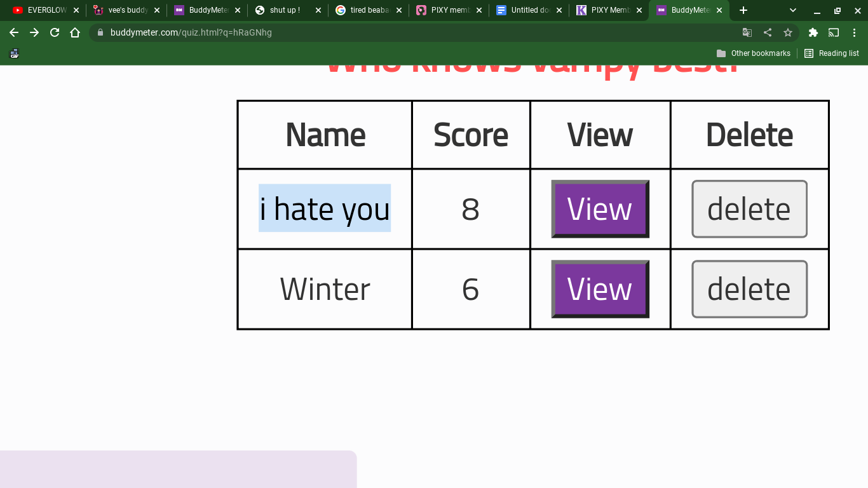Close the shut up ! tab
The image size is (868, 488).
(318, 10)
